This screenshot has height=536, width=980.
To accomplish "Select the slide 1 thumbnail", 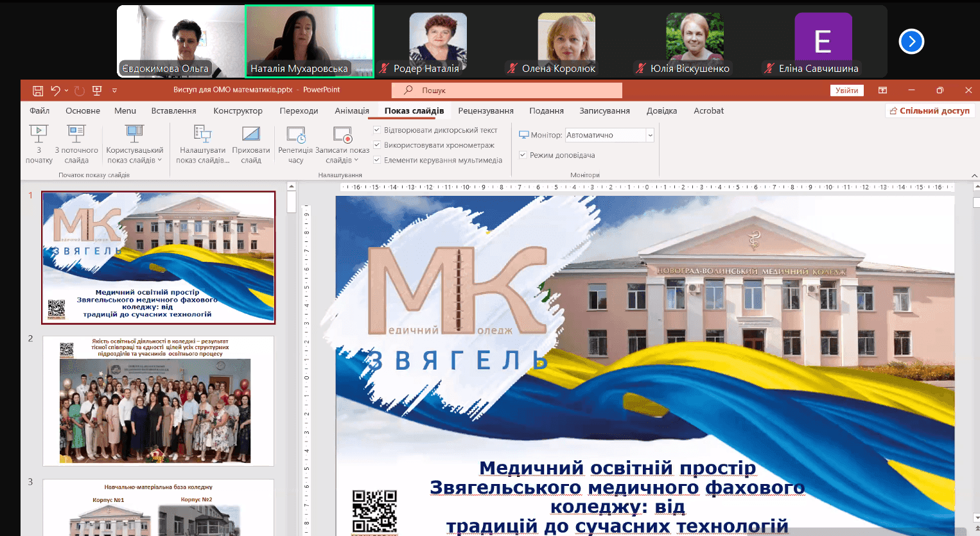I will pos(158,257).
